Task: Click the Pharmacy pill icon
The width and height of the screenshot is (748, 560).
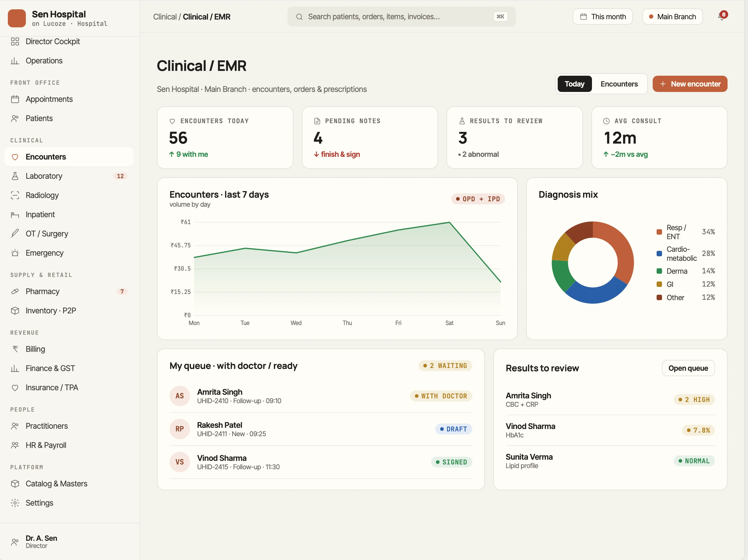Action: tap(15, 292)
